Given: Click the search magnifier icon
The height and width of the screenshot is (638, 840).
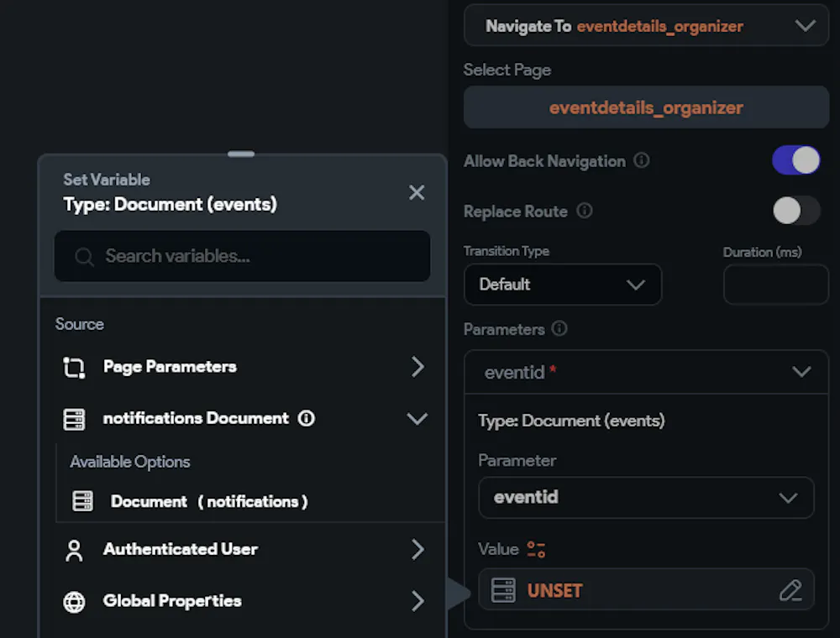Looking at the screenshot, I should (84, 257).
